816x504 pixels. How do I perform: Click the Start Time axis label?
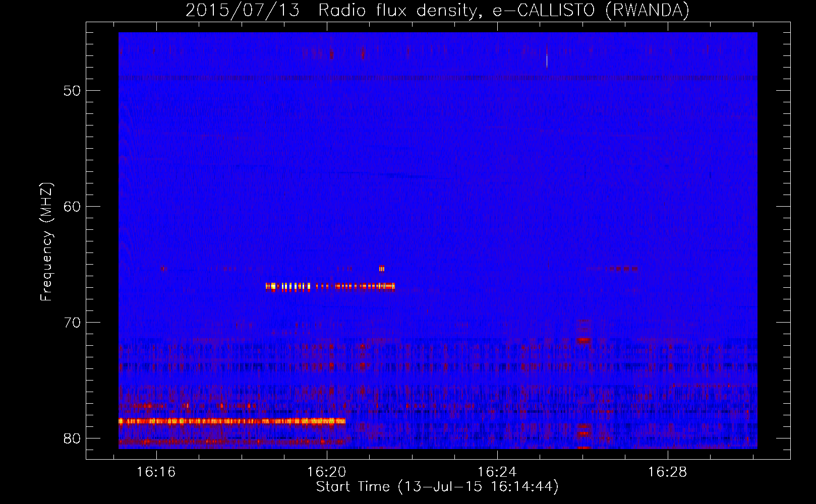point(437,487)
